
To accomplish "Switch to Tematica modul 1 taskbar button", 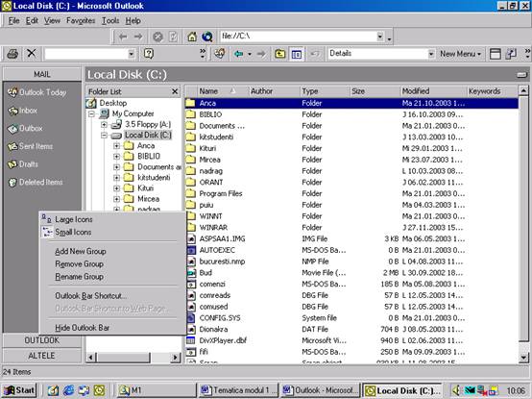I will (x=238, y=390).
